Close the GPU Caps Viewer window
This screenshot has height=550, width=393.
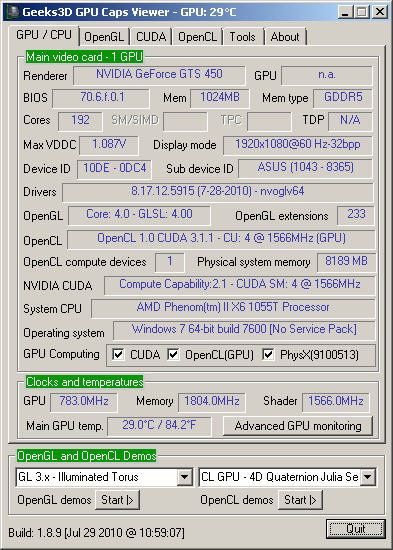click(x=380, y=12)
